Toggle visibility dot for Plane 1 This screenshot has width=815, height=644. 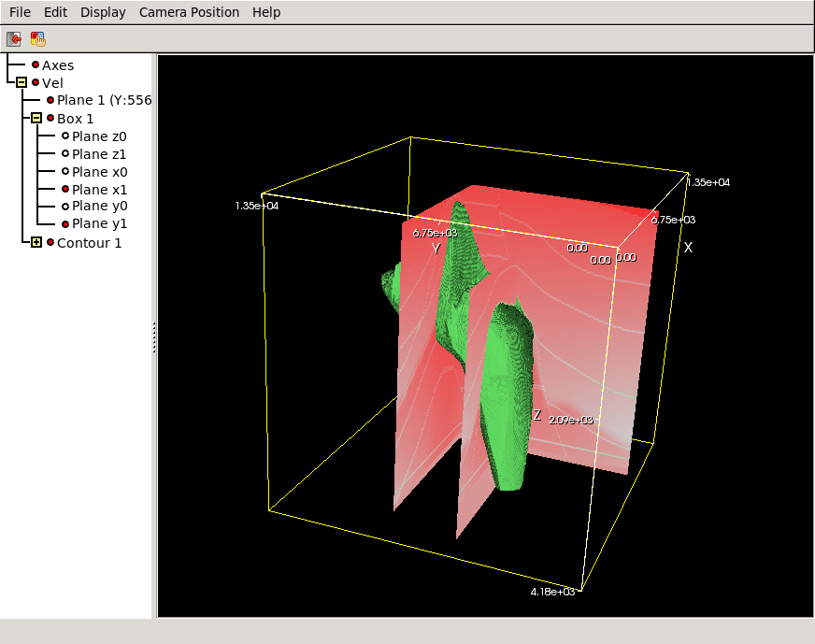pos(50,100)
